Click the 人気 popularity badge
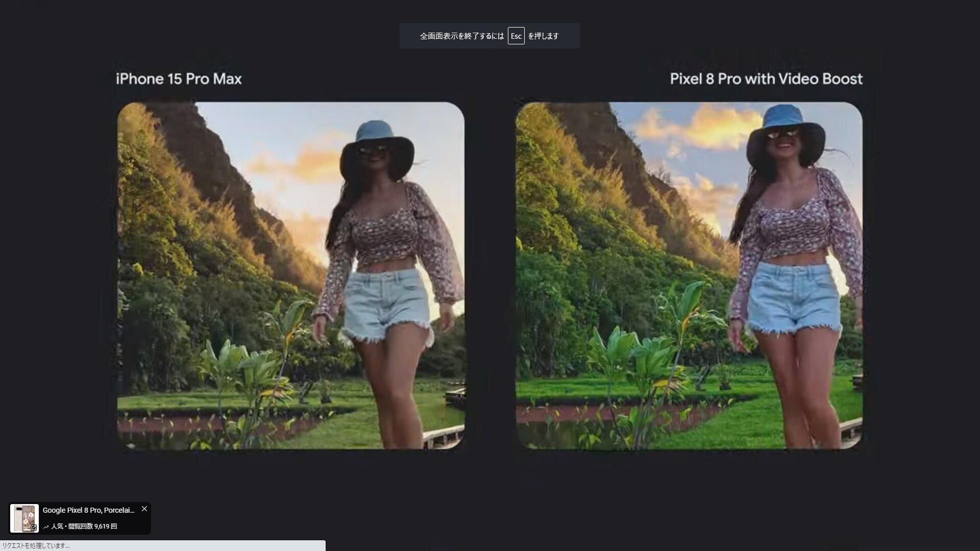Viewport: 980px width, 551px height. tap(58, 527)
